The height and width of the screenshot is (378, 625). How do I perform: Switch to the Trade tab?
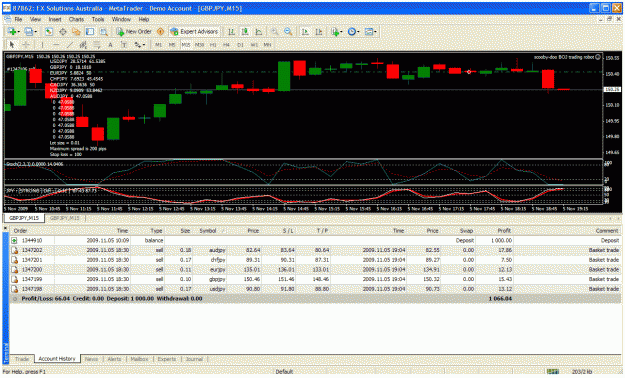click(x=22, y=359)
